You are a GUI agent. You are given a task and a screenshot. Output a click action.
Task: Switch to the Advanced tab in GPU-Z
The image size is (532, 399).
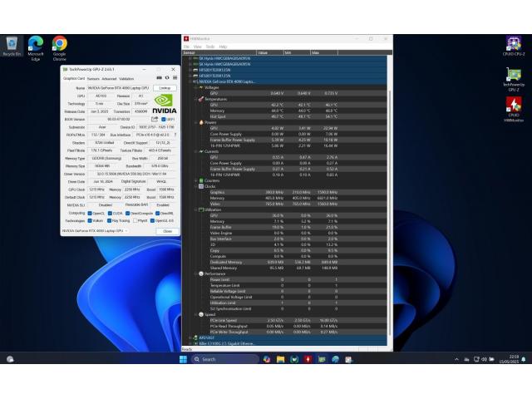coord(109,79)
